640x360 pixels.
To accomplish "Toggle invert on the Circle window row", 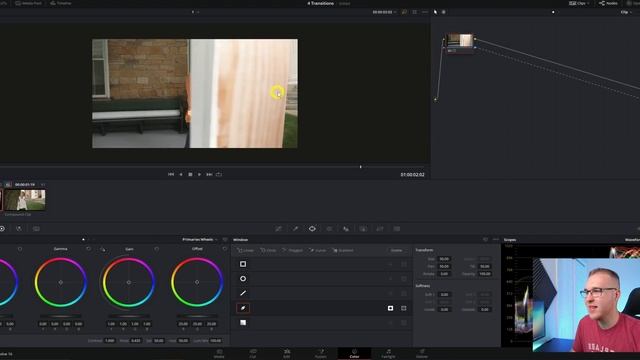I will tap(391, 279).
